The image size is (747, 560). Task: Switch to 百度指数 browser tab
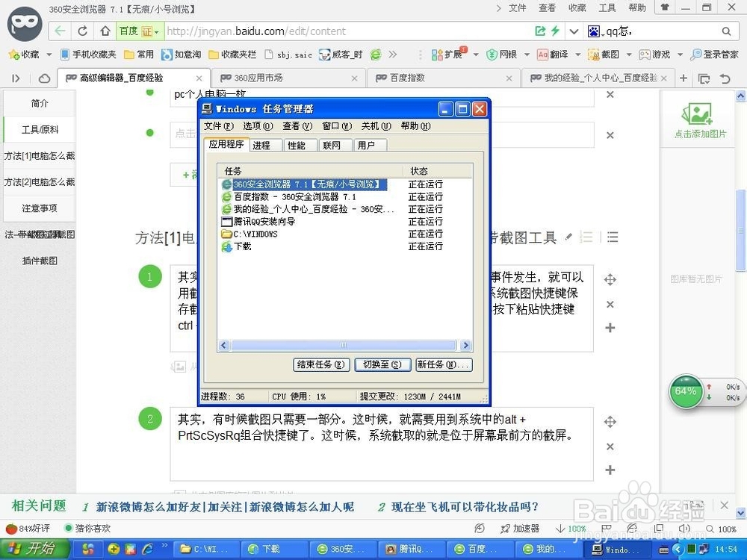443,78
